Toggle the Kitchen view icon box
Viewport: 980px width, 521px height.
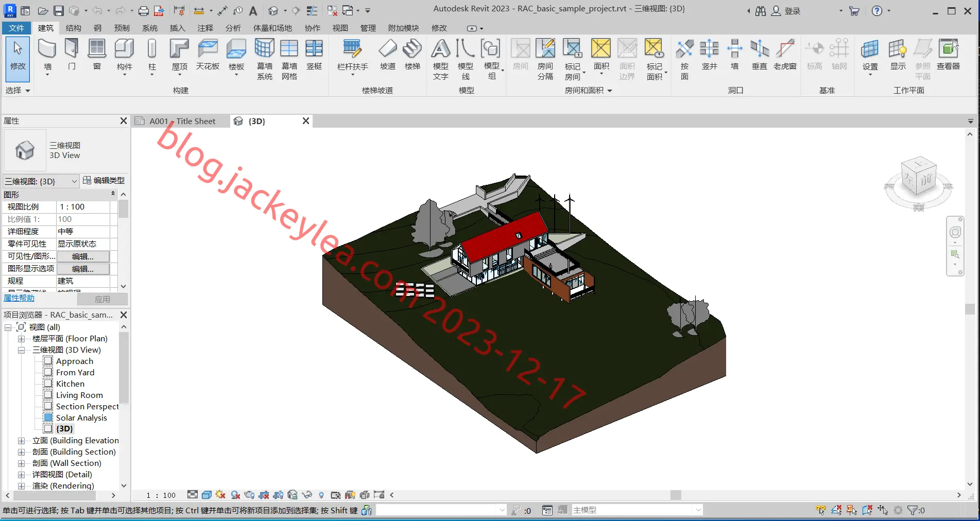pos(48,384)
